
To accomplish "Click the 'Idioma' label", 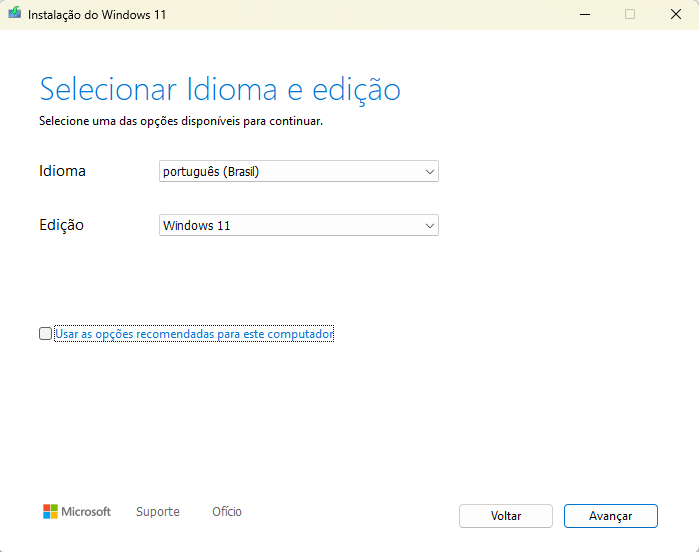I will 62,171.
